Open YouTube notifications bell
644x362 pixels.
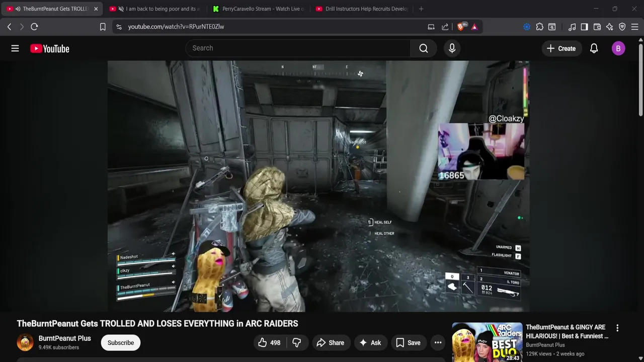594,48
